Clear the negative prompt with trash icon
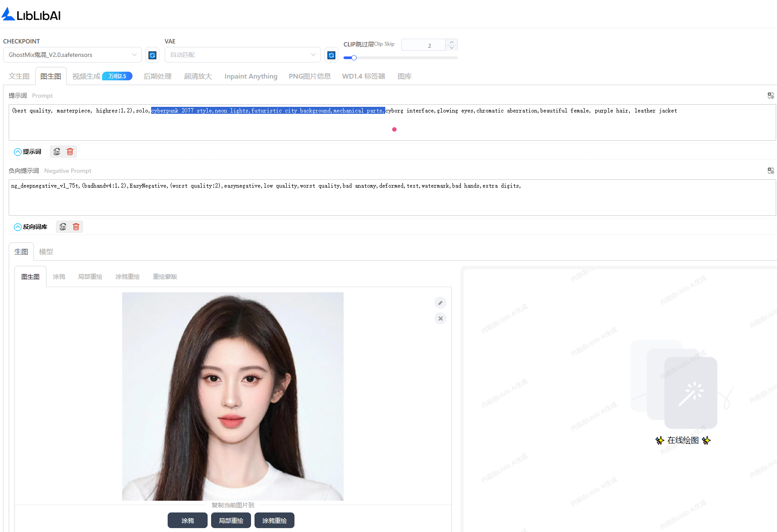Screen dimensions: 777x532 pos(76,227)
